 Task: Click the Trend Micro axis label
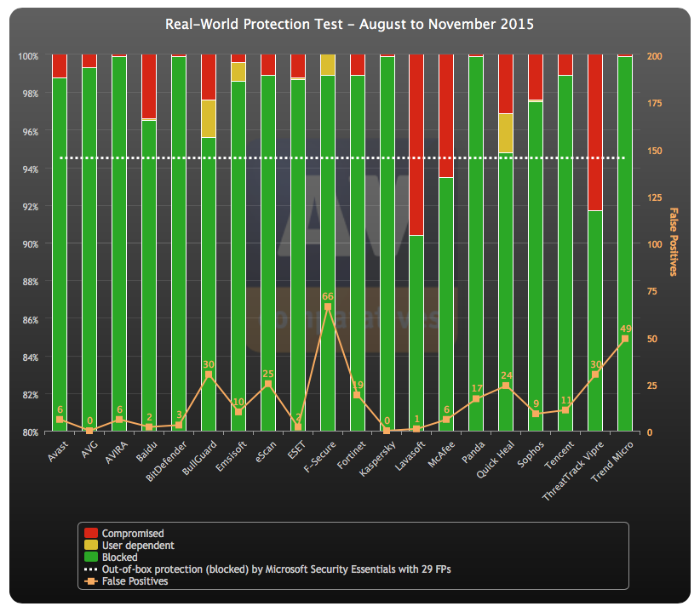[x=612, y=461]
